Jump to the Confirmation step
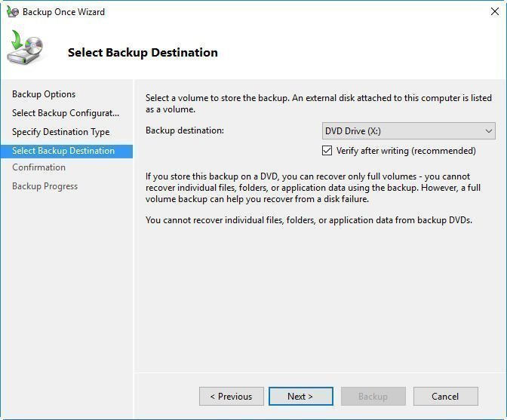Screen dimensions: 507x420 tap(38, 167)
